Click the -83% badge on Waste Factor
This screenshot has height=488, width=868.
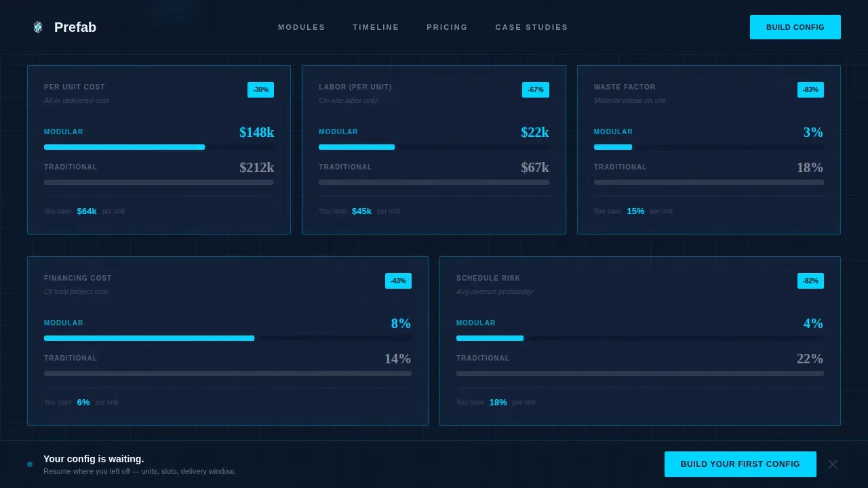point(810,89)
